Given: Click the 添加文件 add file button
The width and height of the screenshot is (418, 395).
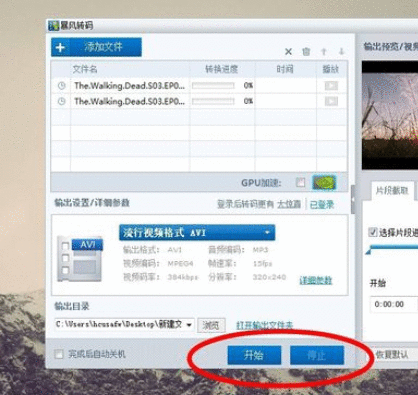Looking at the screenshot, I should [96, 47].
